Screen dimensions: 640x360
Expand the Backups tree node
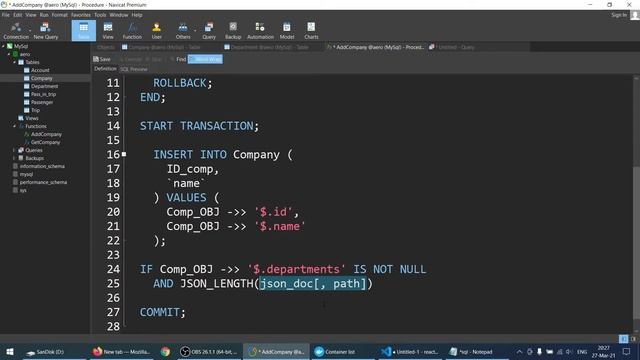tap(14, 158)
